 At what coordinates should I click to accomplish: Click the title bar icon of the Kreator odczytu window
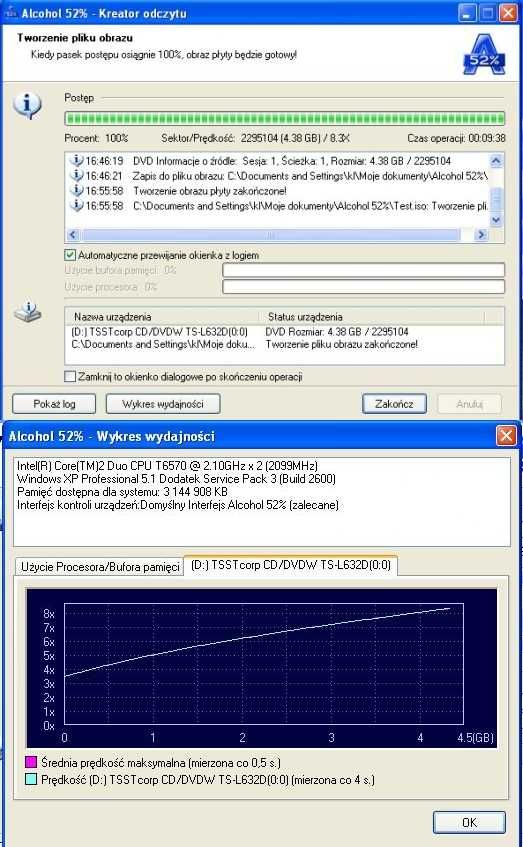[11, 12]
